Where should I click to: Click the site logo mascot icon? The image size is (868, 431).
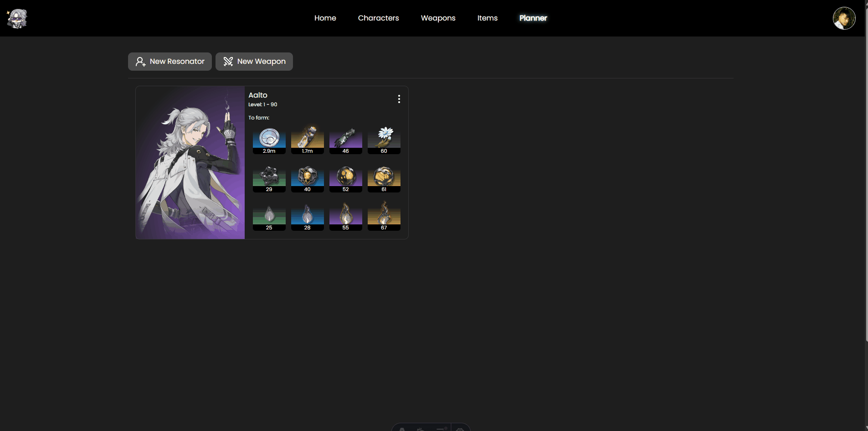17,18
